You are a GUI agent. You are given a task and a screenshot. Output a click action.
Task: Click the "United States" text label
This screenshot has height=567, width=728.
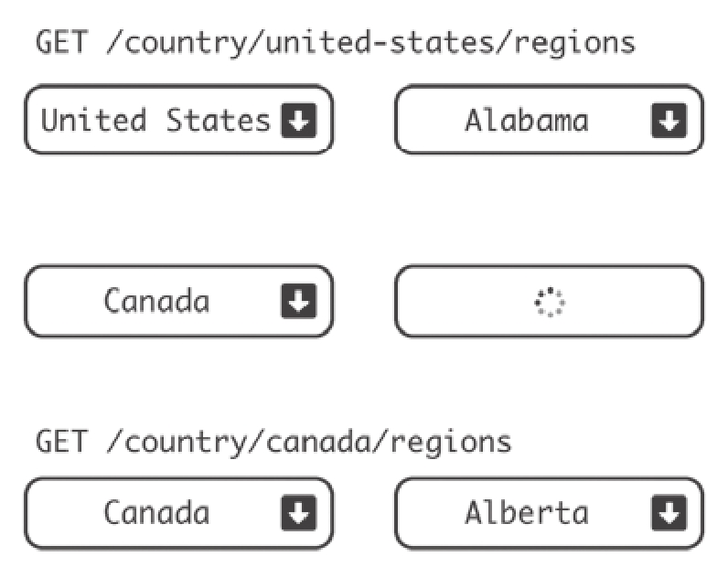[156, 121]
